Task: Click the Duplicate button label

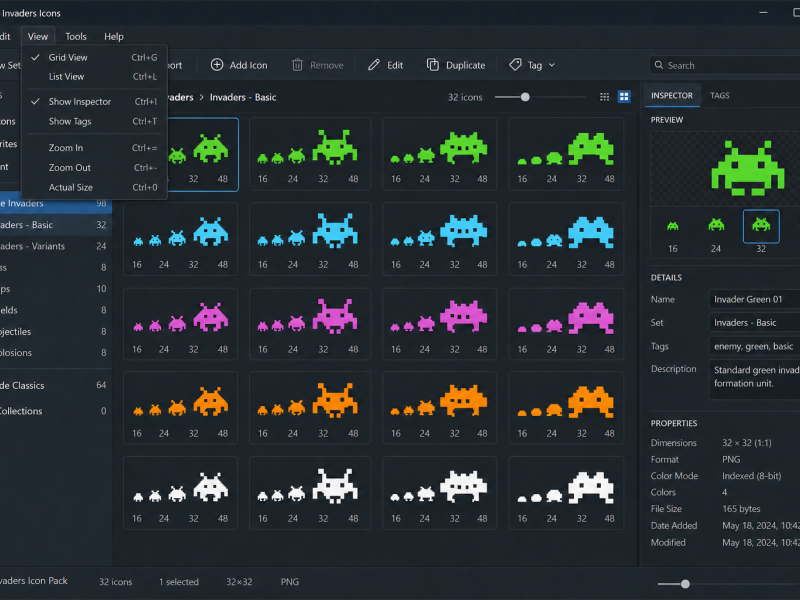Action: (465, 65)
